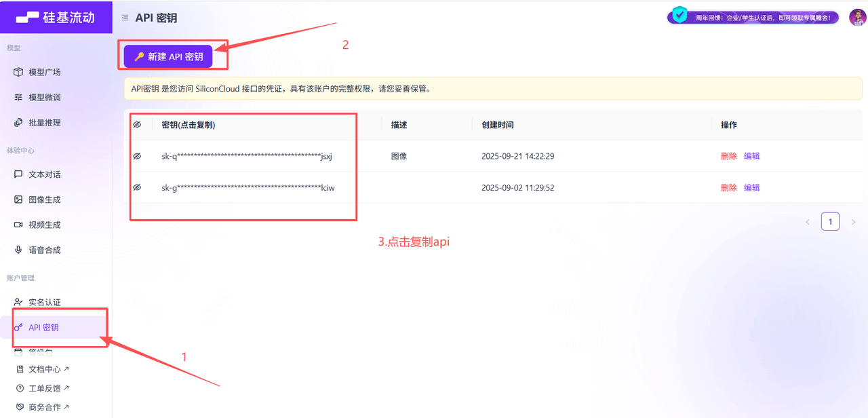
Task: Click the 批量推理 icon in the sidebar
Action: [18, 122]
